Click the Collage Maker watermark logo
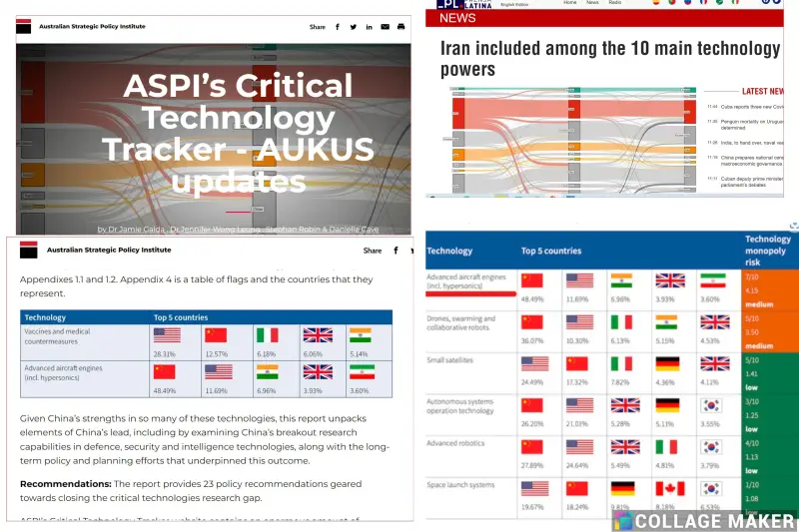Image resolution: width=799 pixels, height=532 pixels. pos(623,521)
